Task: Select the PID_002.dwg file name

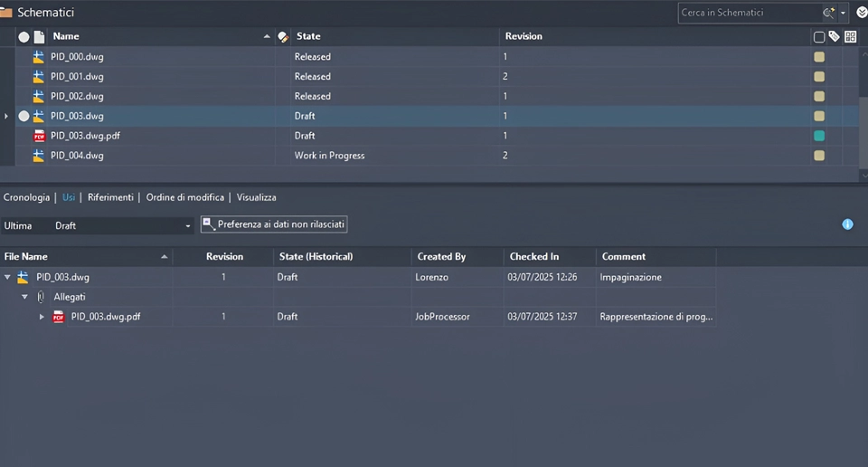Action: pyautogui.click(x=77, y=97)
